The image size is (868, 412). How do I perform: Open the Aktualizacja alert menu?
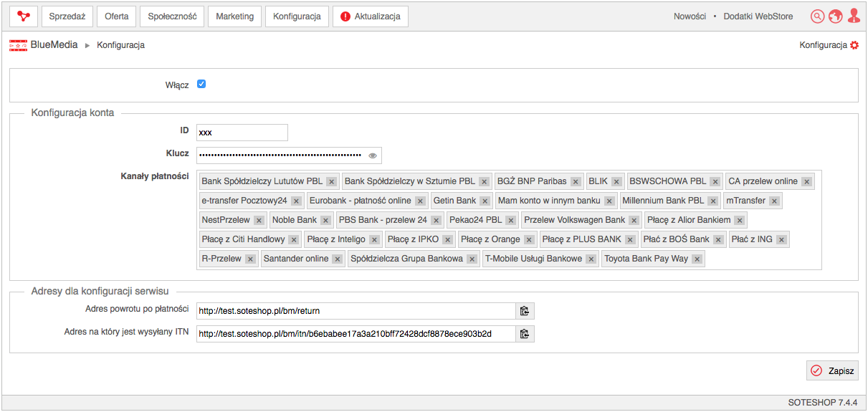(x=371, y=16)
